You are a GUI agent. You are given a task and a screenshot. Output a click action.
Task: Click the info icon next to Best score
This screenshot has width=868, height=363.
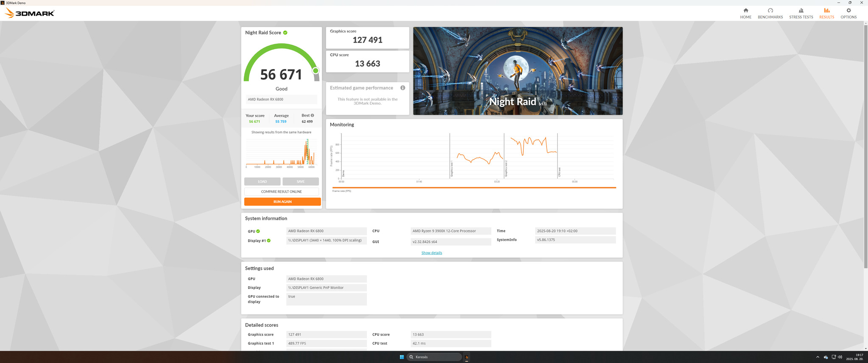313,115
